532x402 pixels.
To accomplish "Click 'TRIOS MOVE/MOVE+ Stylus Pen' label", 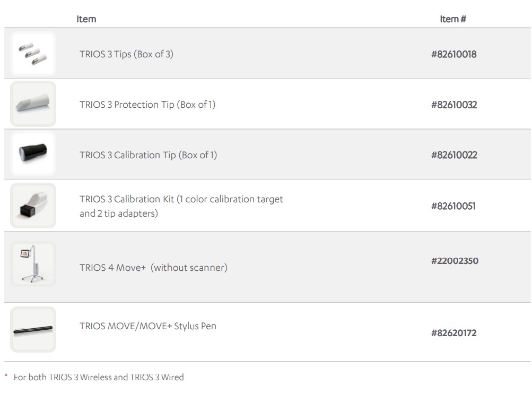I will (x=148, y=326).
